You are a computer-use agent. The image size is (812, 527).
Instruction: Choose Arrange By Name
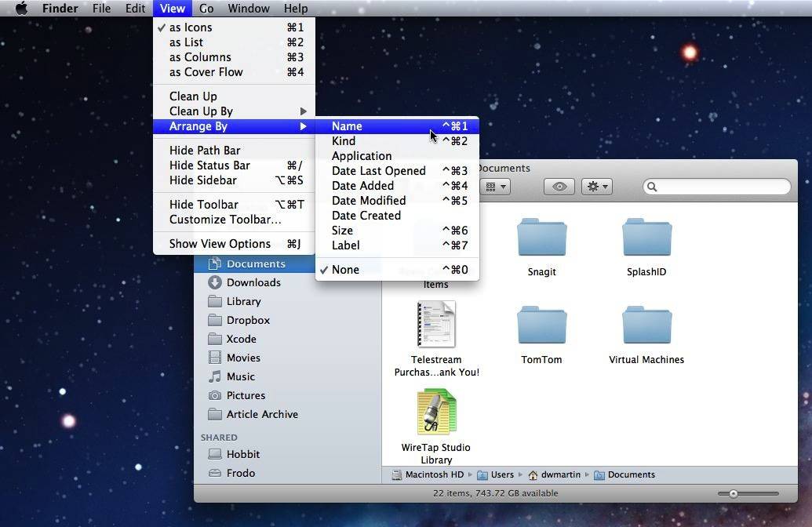[347, 126]
